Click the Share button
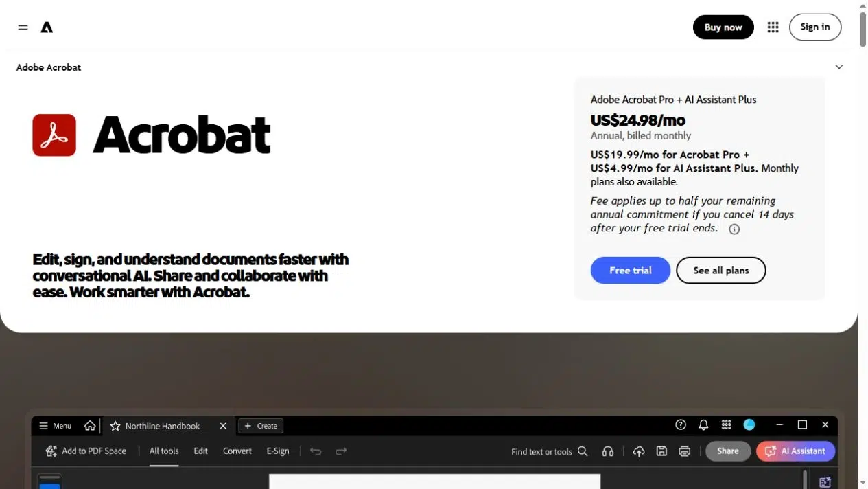 point(728,451)
